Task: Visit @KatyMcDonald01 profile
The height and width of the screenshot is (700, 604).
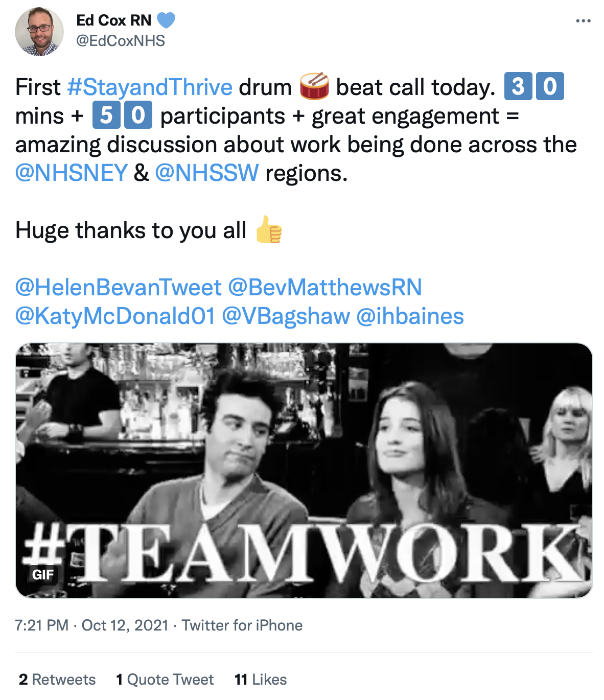Action: point(115,316)
